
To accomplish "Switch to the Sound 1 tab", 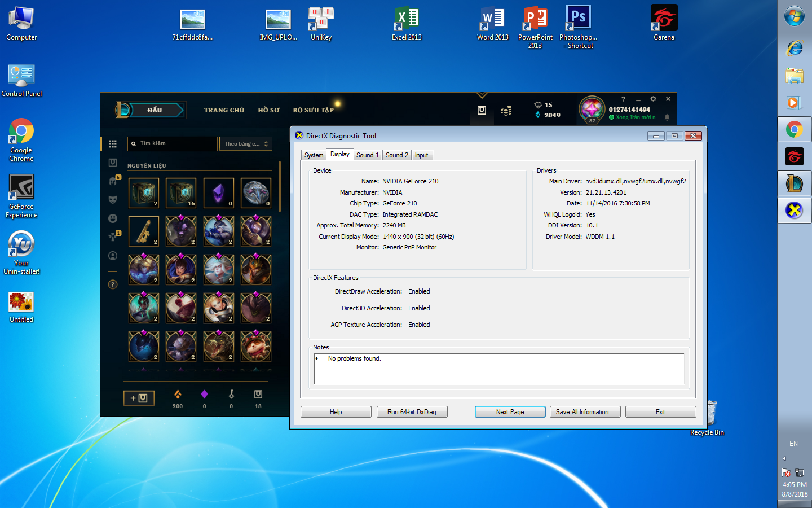I will pos(367,155).
